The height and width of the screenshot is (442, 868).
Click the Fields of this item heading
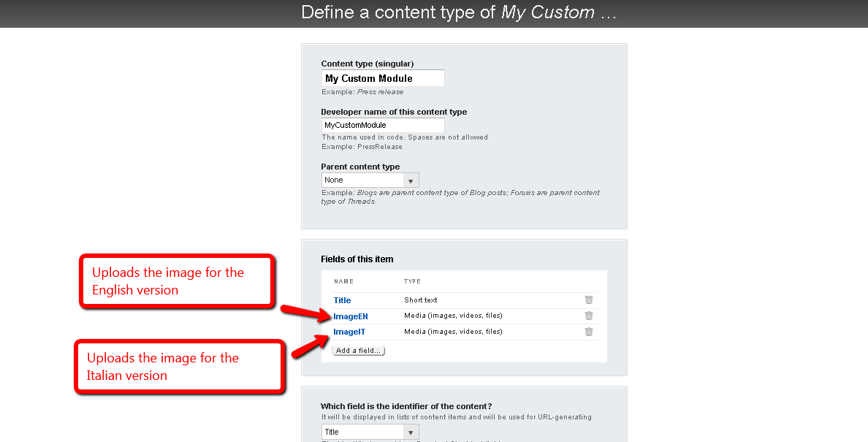(x=357, y=259)
